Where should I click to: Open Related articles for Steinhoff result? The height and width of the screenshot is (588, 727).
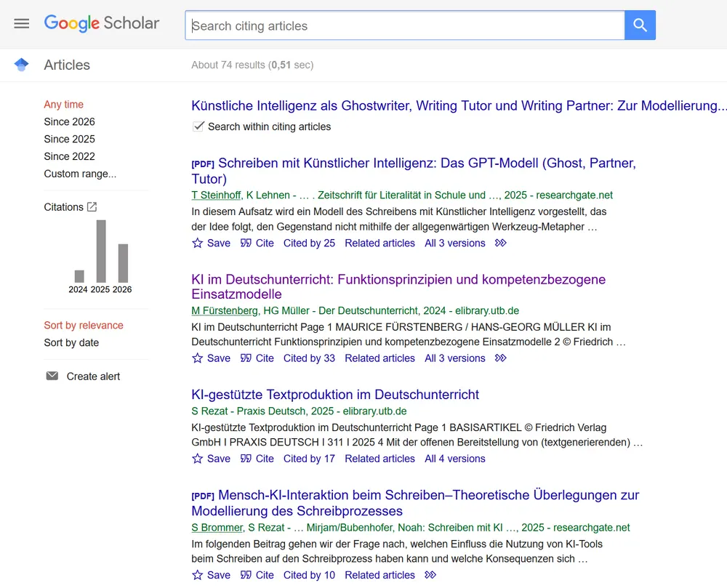379,243
